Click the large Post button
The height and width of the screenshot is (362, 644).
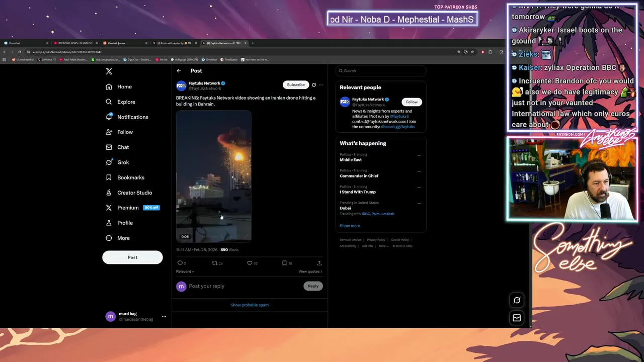(132, 257)
